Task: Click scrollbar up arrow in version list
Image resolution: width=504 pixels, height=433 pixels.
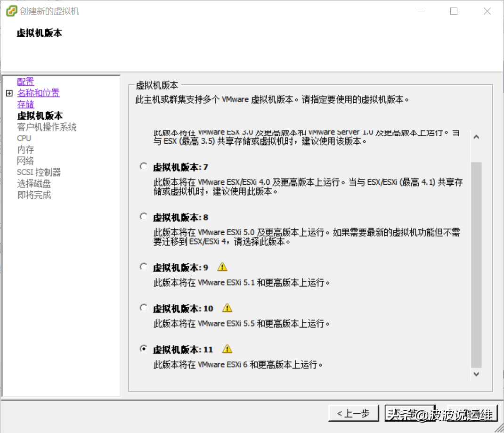Action: pos(476,137)
